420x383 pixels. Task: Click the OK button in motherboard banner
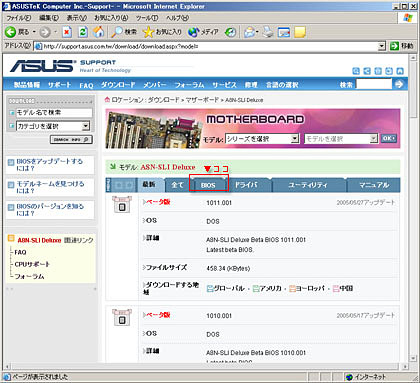(x=389, y=138)
